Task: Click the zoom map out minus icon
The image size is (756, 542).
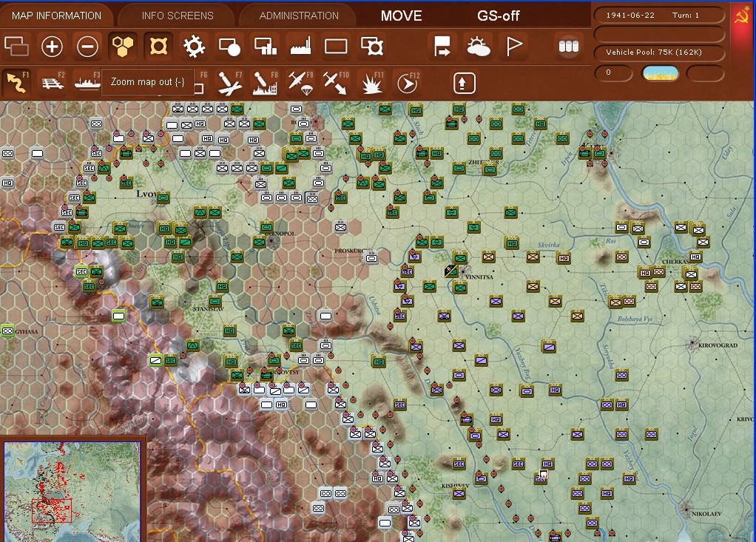Action: point(87,47)
